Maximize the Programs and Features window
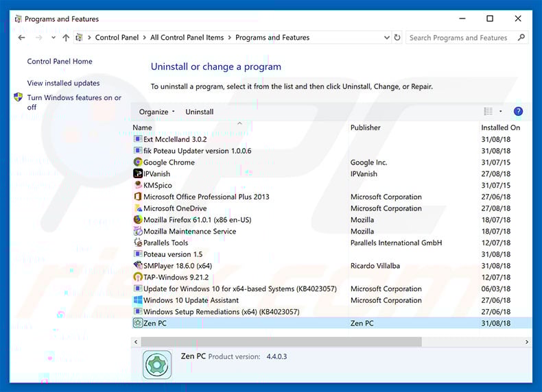The height and width of the screenshot is (392, 542). 490,19
